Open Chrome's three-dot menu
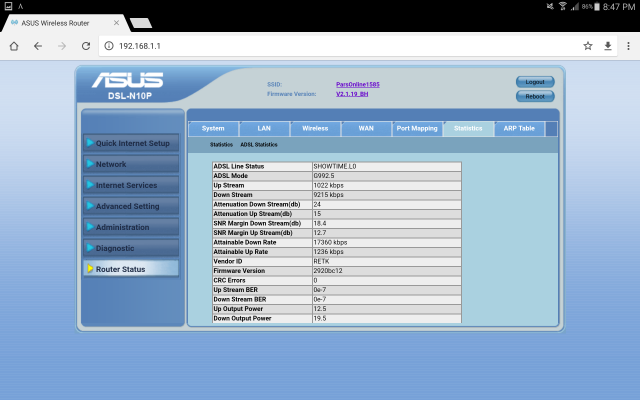Viewport: 640px width, 400px height. tap(627, 46)
